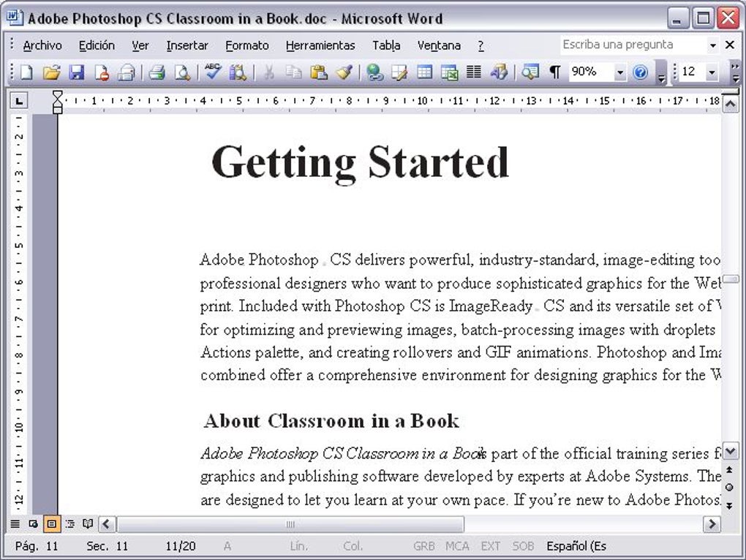Screen dimensions: 746x560
Task: Open the zoom level dropdown showing 90%
Action: coord(619,72)
